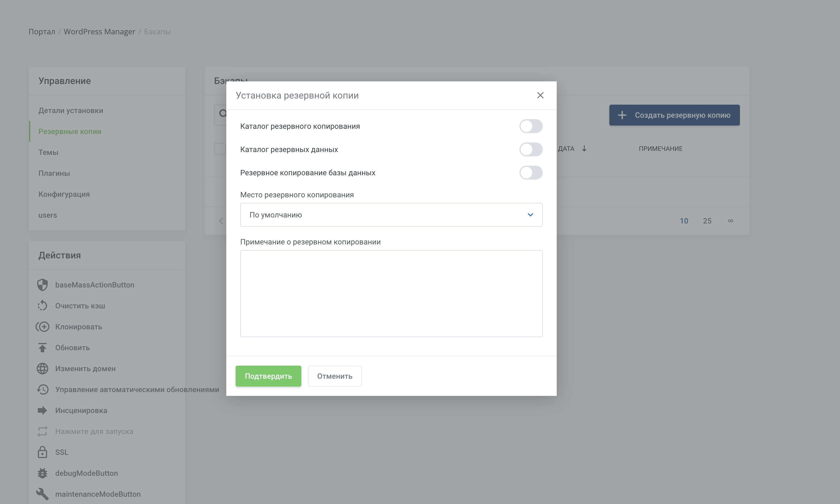
Task: Click the plus icon on create backup button
Action: (x=622, y=115)
